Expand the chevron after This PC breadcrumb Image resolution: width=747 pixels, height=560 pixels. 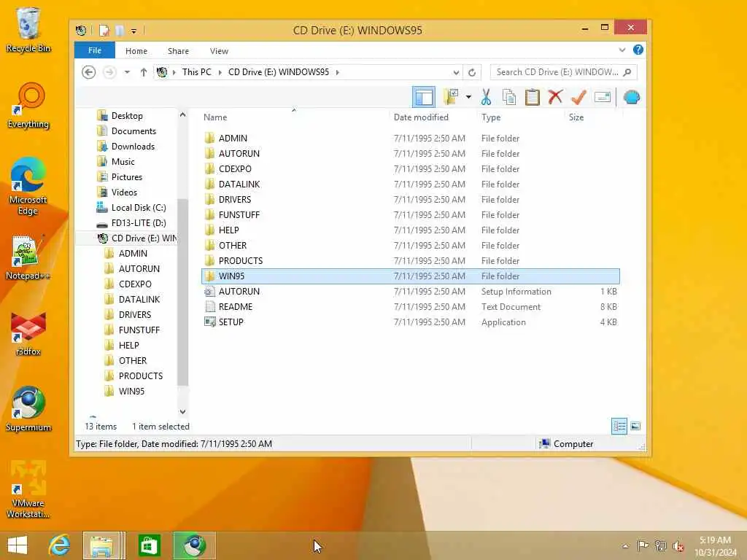coord(220,72)
